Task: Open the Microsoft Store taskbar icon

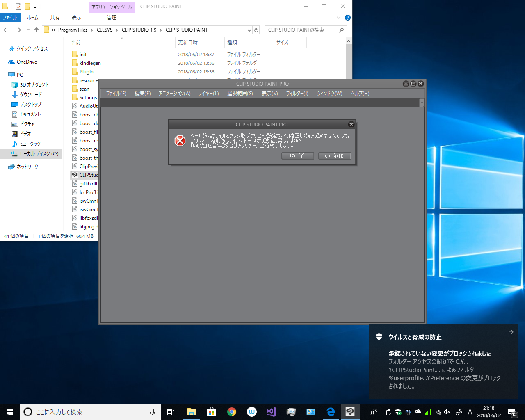Action: pos(211,412)
